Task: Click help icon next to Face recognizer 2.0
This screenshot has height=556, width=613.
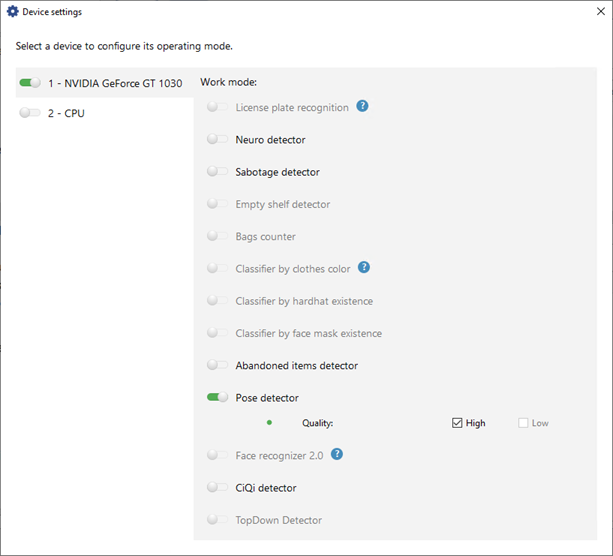Action: click(337, 455)
